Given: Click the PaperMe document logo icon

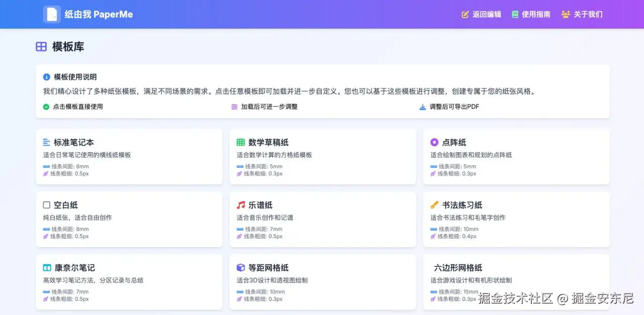Looking at the screenshot, I should pos(52,14).
